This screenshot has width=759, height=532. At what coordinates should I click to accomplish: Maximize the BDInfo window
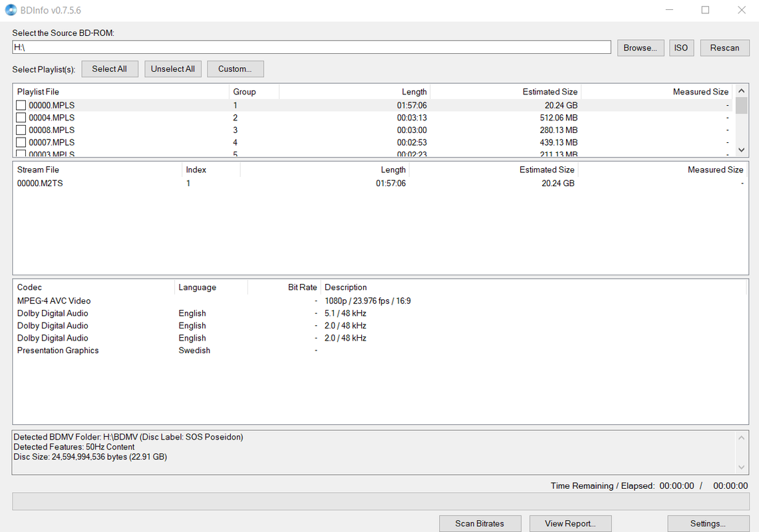tap(705, 10)
